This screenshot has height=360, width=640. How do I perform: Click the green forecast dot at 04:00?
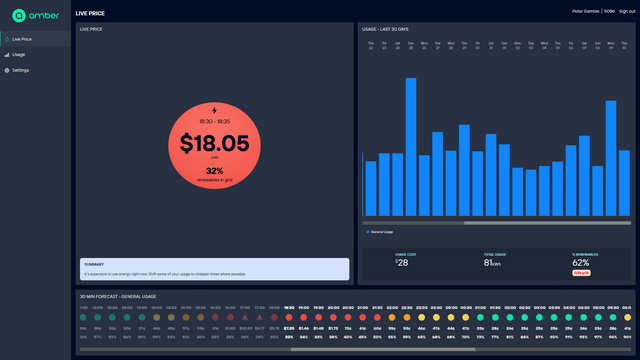click(x=569, y=318)
